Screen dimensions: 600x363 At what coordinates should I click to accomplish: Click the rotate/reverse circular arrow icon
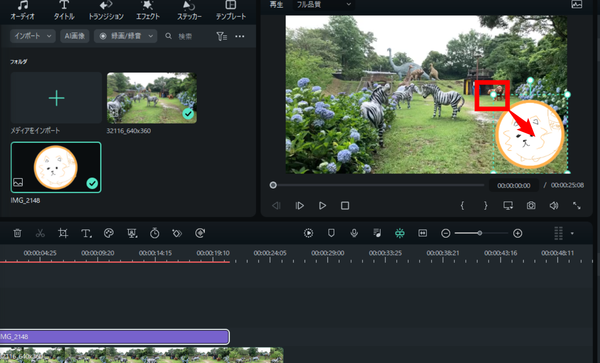[200, 233]
